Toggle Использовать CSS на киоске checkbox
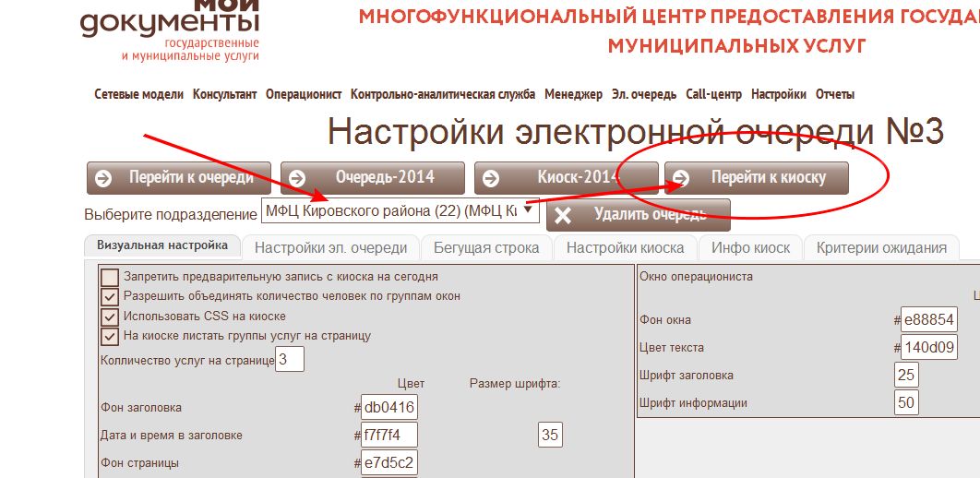 pos(110,317)
